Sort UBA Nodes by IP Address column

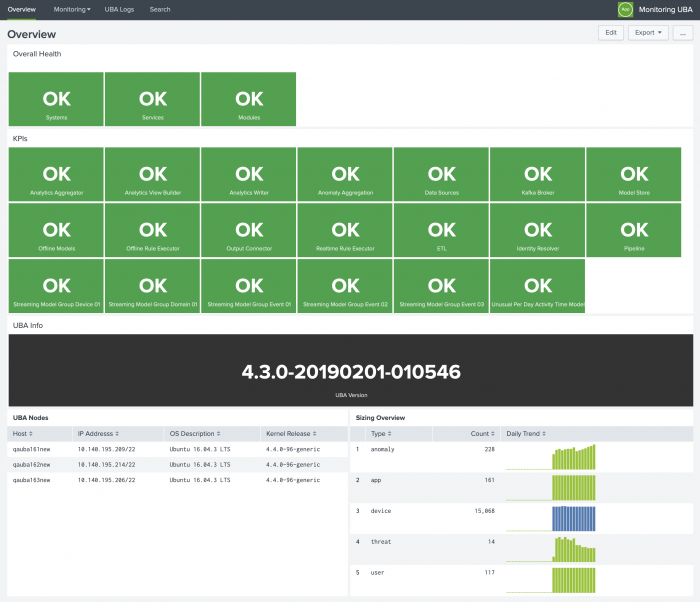98,434
